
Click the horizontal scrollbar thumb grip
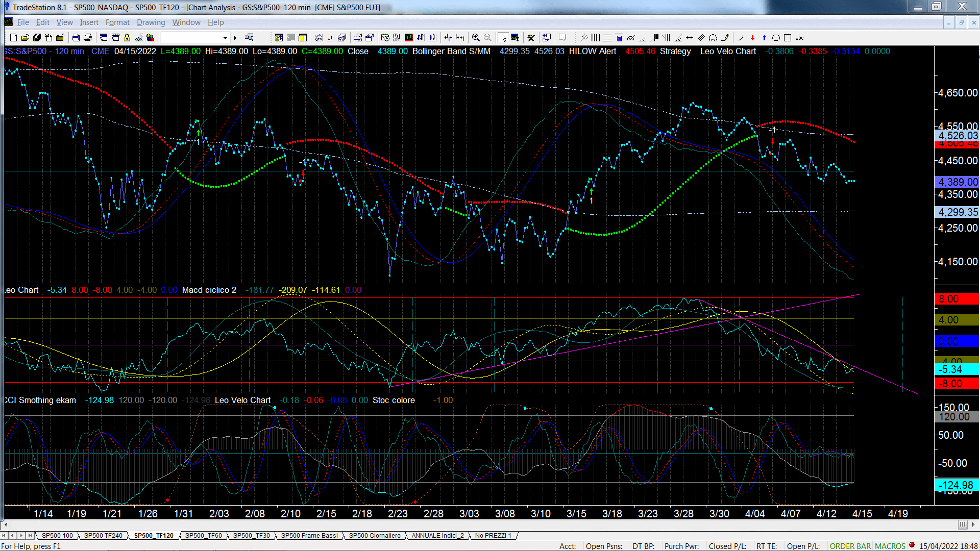point(962,524)
